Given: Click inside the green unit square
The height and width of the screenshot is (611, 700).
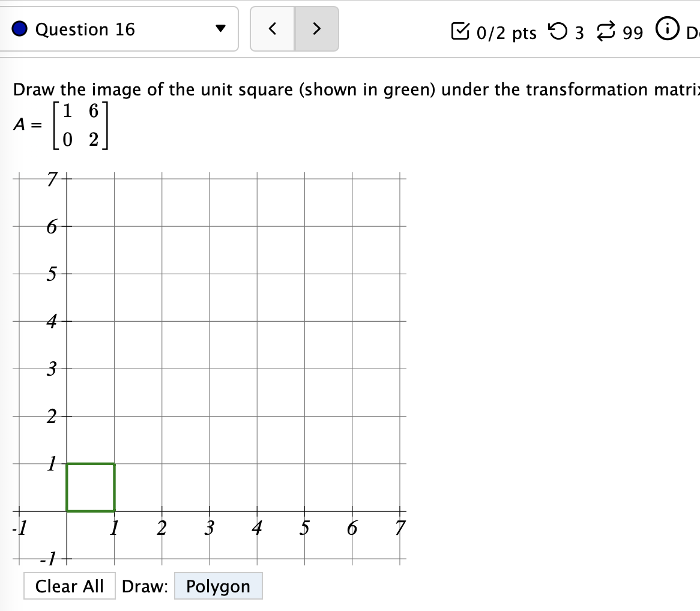Looking at the screenshot, I should point(90,487).
